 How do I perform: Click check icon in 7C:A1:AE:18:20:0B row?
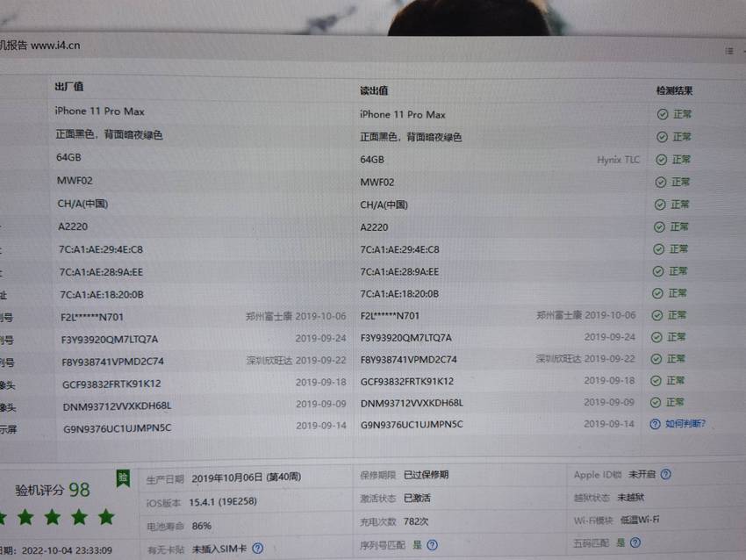[x=657, y=293]
